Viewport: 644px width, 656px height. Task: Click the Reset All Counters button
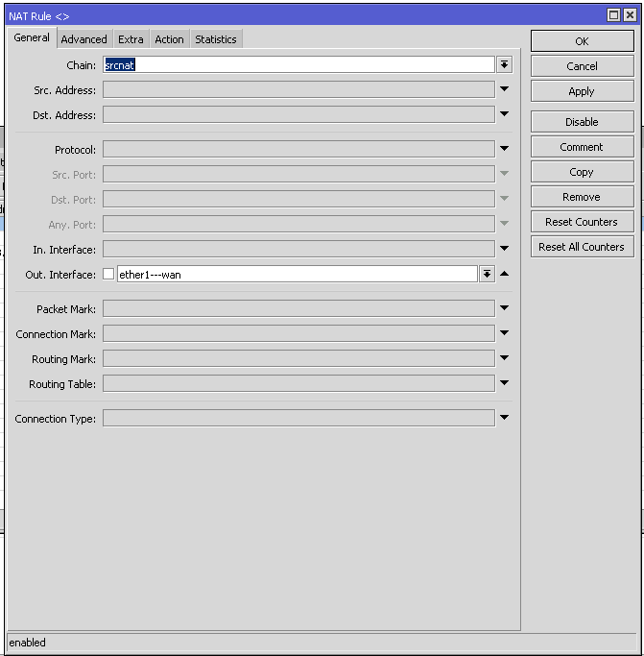(582, 247)
